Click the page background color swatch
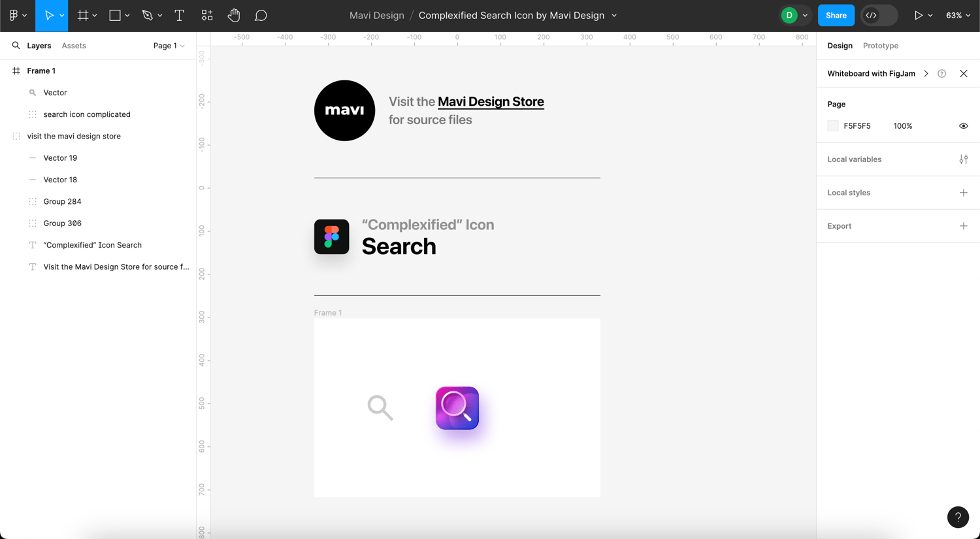The height and width of the screenshot is (539, 980). tap(833, 126)
